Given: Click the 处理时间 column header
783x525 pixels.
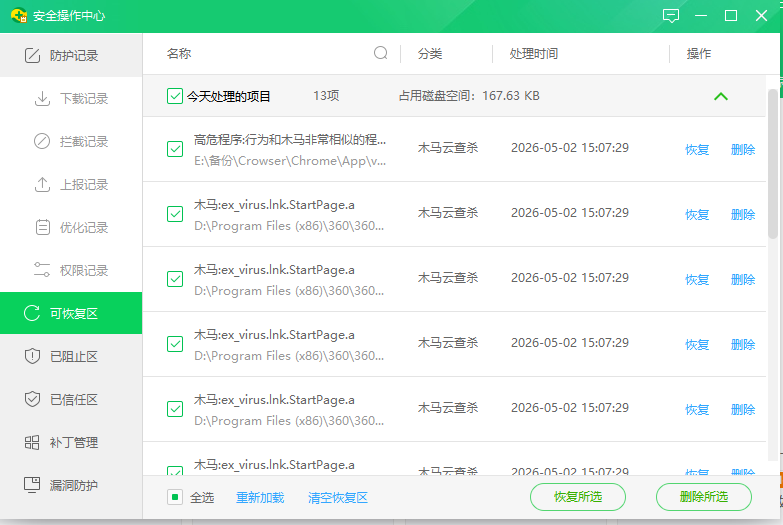Looking at the screenshot, I should tap(533, 53).
